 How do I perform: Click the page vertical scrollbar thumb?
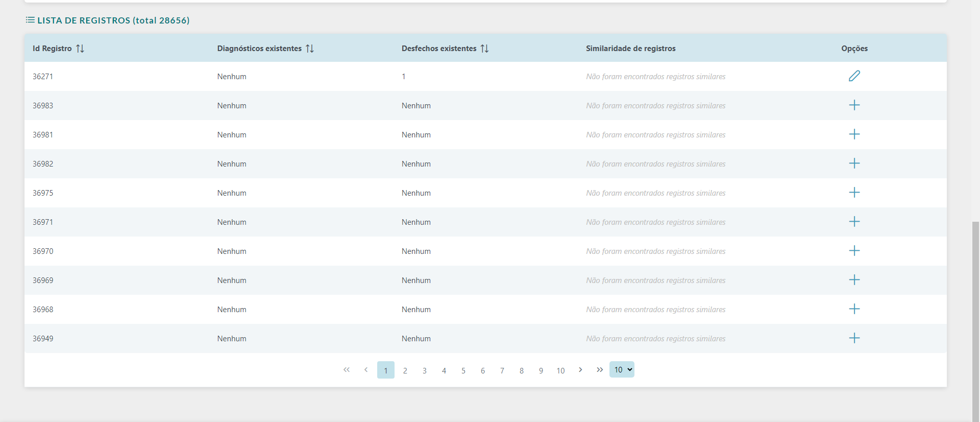(x=976, y=321)
